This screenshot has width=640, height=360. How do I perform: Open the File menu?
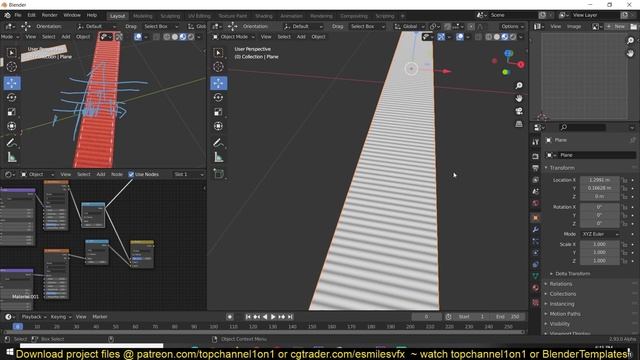[18, 15]
